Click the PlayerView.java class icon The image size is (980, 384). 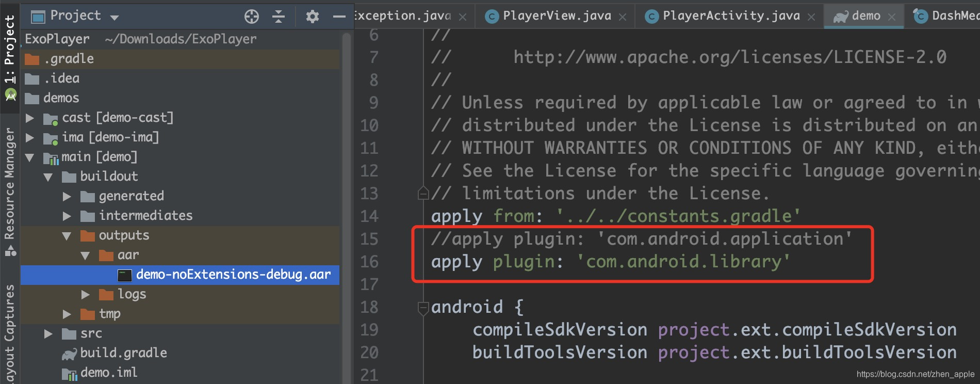tap(492, 17)
